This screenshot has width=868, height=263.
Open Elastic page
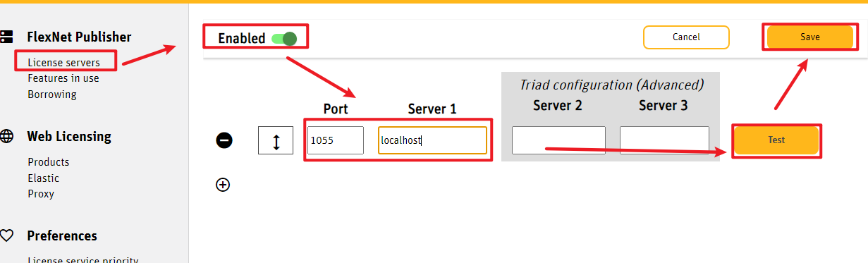point(44,178)
